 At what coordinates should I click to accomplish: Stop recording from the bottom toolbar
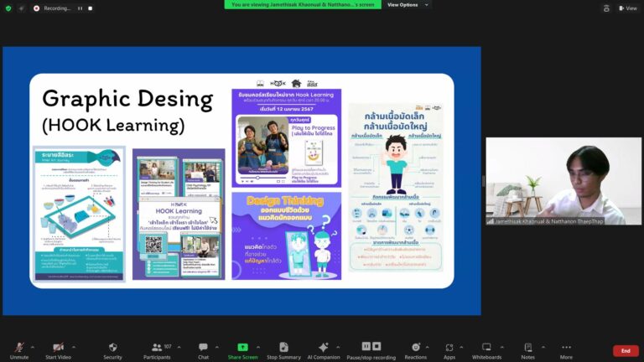tap(377, 346)
